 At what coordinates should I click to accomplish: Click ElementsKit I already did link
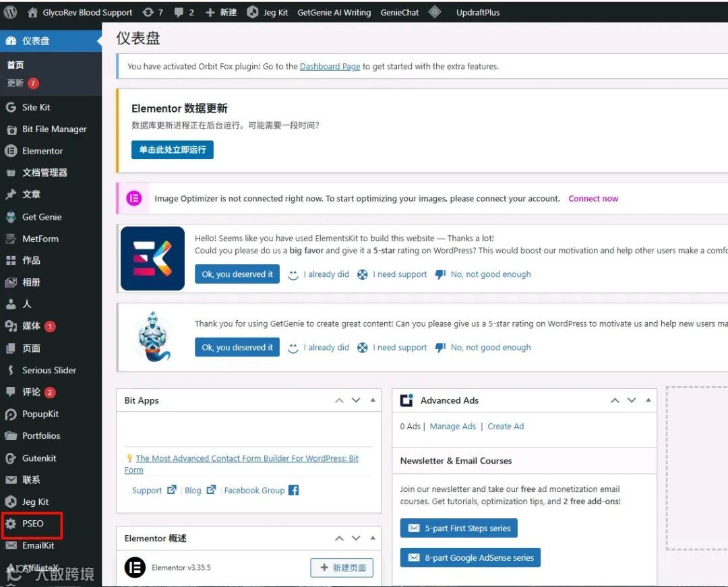tap(318, 274)
